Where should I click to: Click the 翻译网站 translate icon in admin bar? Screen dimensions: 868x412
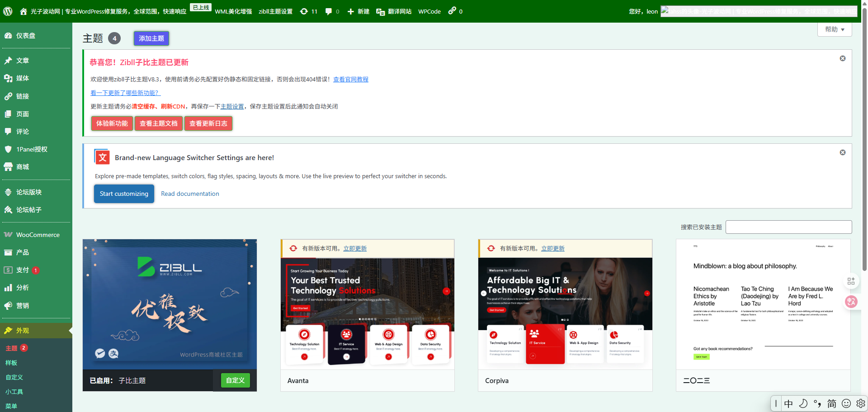[381, 11]
